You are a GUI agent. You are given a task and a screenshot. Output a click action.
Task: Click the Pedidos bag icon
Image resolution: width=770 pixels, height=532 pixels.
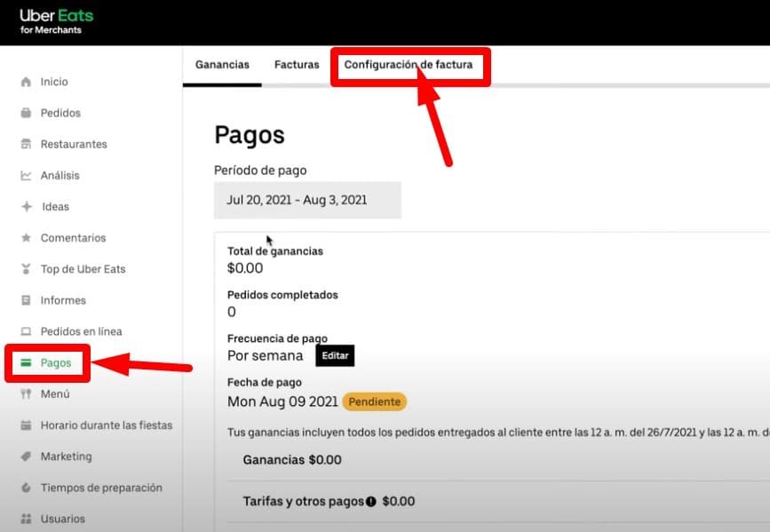[x=26, y=113]
